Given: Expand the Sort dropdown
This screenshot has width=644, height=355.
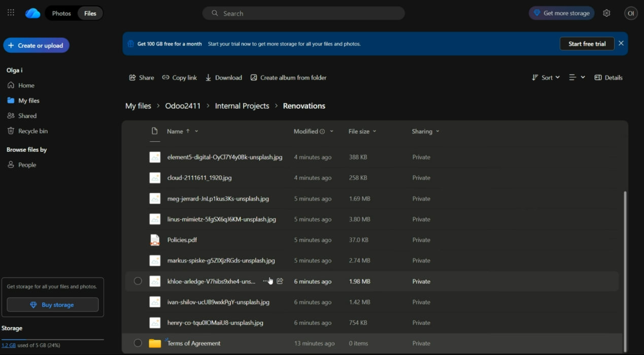Looking at the screenshot, I should 546,78.
